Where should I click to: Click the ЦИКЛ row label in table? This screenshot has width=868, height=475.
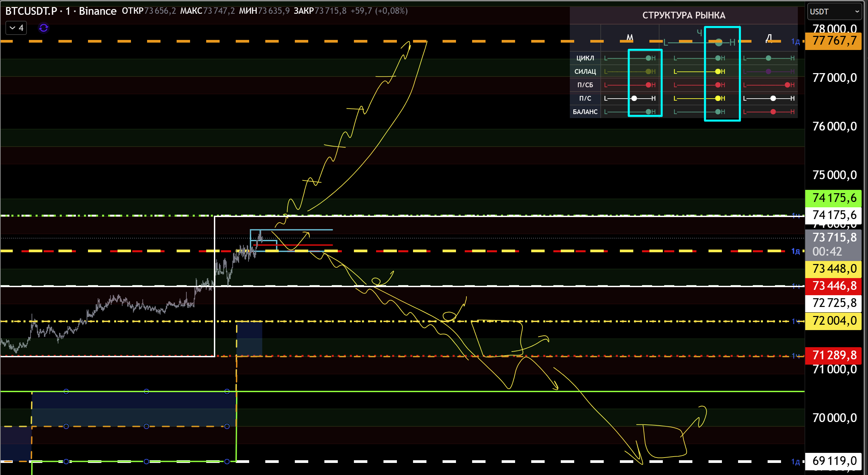tap(585, 58)
